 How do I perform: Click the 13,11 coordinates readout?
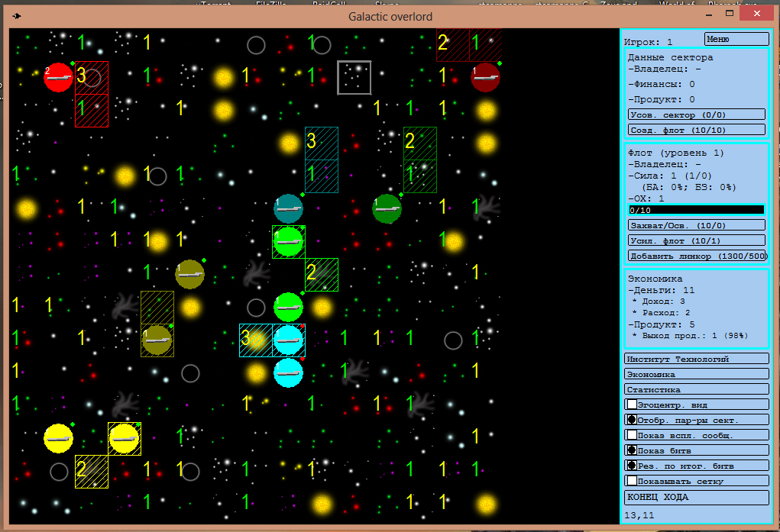pyautogui.click(x=639, y=515)
